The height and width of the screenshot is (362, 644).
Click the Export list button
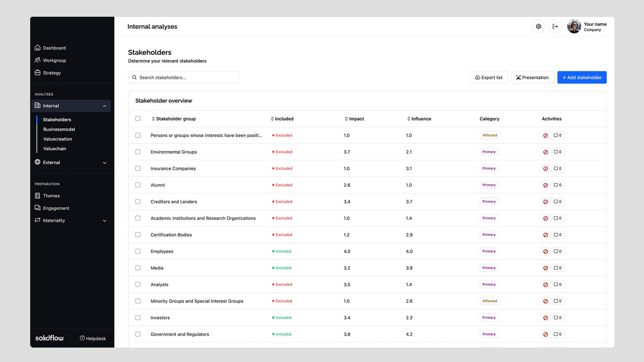(489, 77)
